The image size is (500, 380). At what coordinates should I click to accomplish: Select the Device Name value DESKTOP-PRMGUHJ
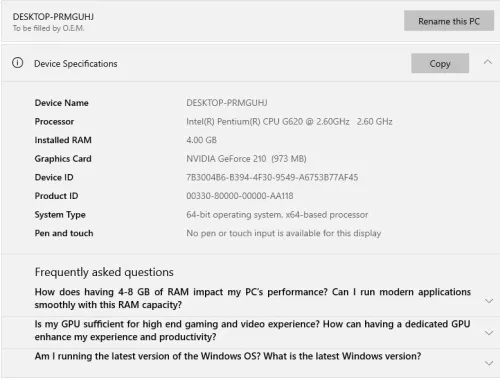pyautogui.click(x=227, y=103)
